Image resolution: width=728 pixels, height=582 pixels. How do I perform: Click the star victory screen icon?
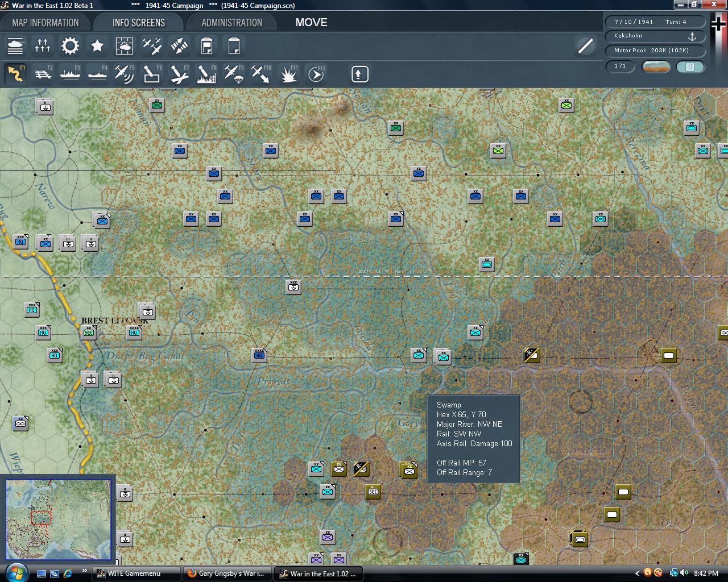(97, 45)
